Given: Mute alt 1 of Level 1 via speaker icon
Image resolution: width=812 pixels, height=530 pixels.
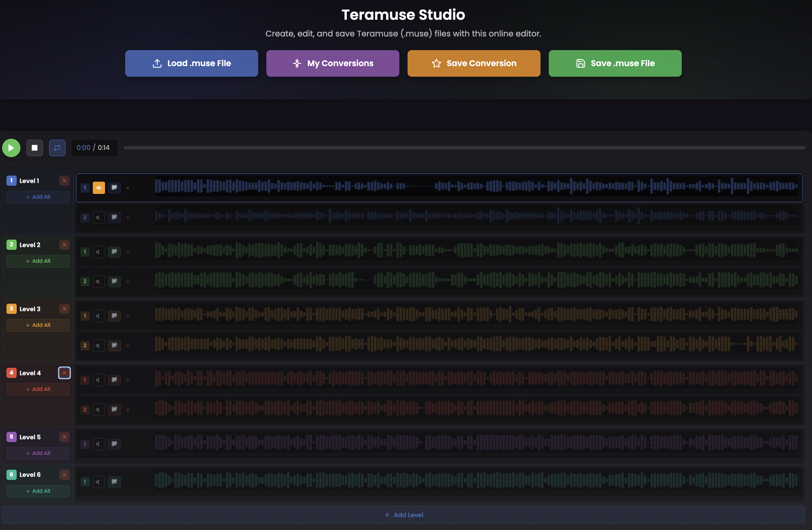Looking at the screenshot, I should click(x=99, y=187).
